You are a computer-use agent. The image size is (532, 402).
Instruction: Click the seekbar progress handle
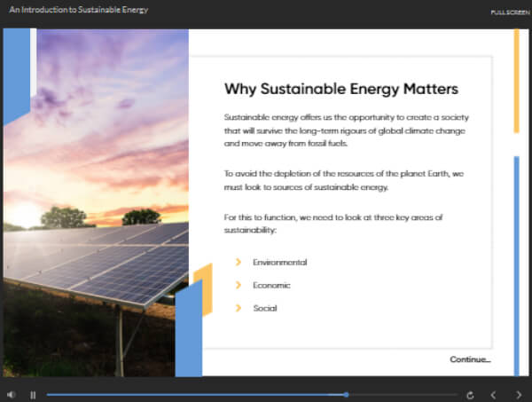[346, 395]
